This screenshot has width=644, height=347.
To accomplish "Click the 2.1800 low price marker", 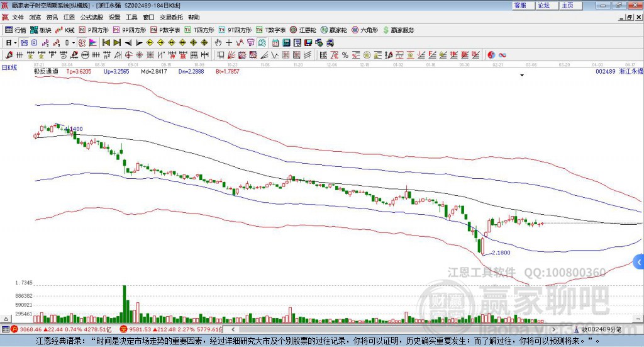I will point(501,253).
